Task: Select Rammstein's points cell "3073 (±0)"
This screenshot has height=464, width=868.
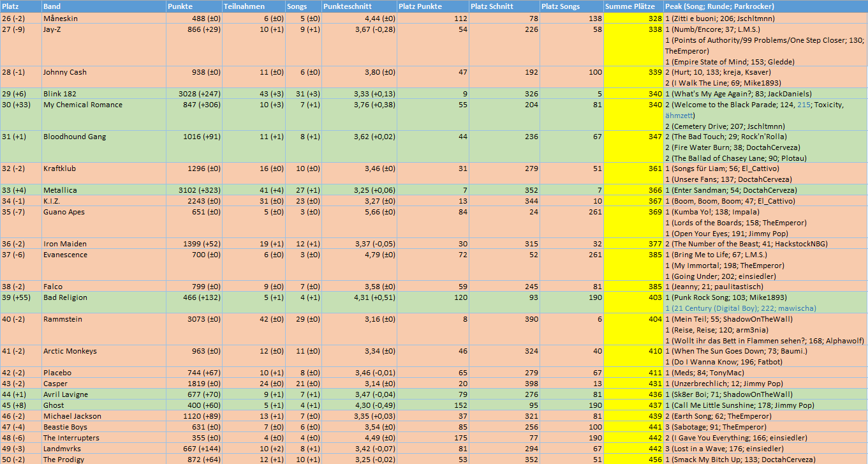Action: pos(193,319)
